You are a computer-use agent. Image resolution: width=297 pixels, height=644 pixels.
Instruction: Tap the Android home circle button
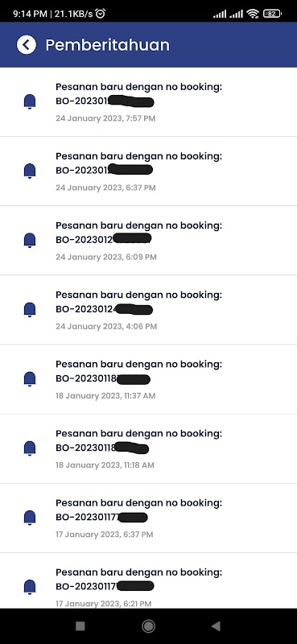coord(148,626)
